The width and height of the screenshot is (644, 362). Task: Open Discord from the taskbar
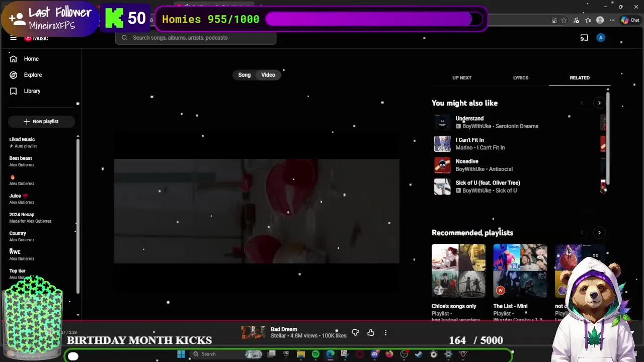point(375,354)
